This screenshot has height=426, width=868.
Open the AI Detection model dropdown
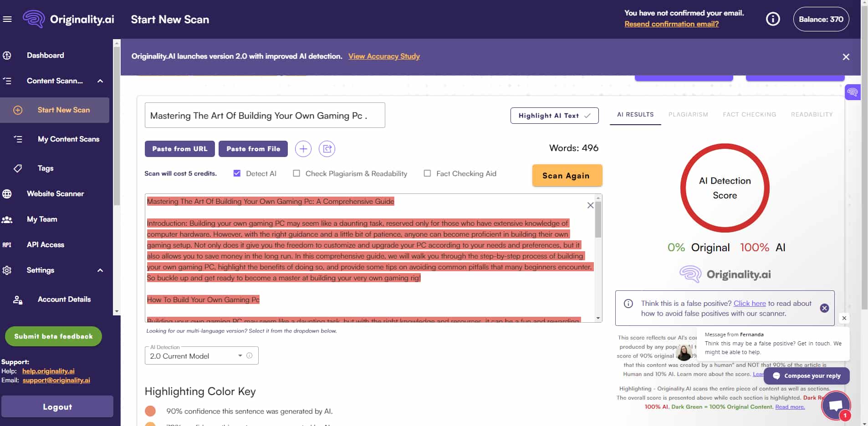[x=240, y=355]
